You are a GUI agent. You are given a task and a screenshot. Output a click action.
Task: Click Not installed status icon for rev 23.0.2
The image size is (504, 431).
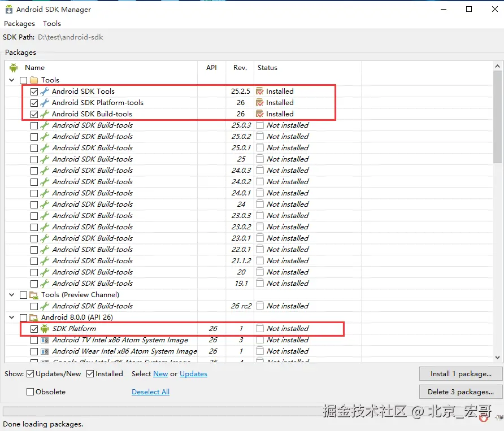pos(260,227)
